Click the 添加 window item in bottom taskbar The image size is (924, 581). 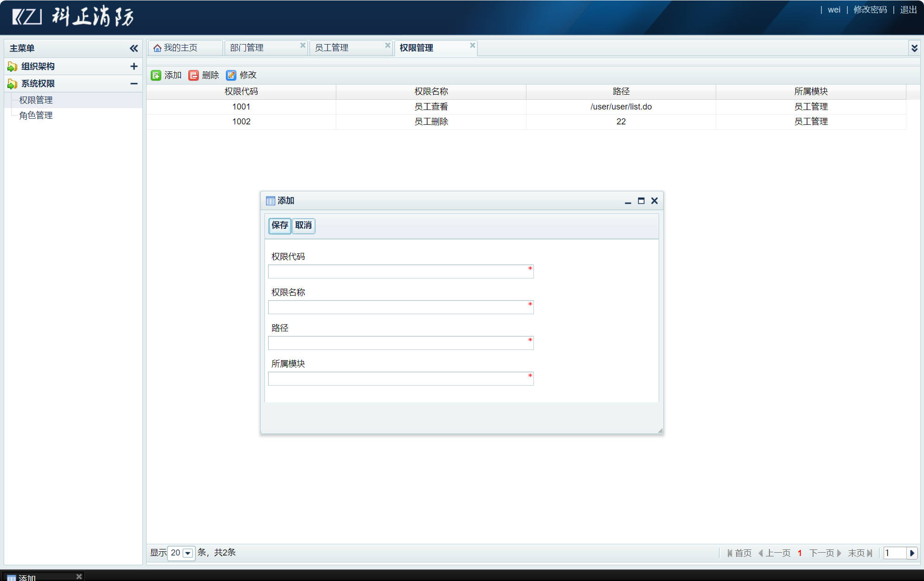[28, 576]
